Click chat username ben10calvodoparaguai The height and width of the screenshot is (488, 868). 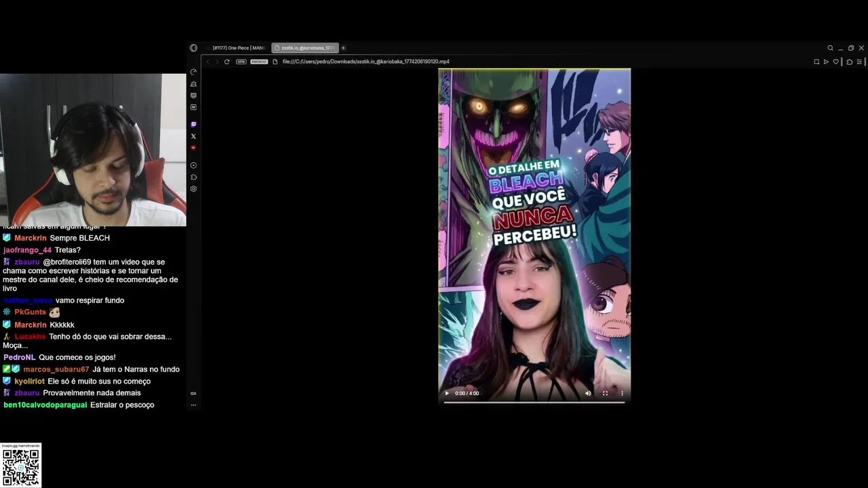coord(45,405)
